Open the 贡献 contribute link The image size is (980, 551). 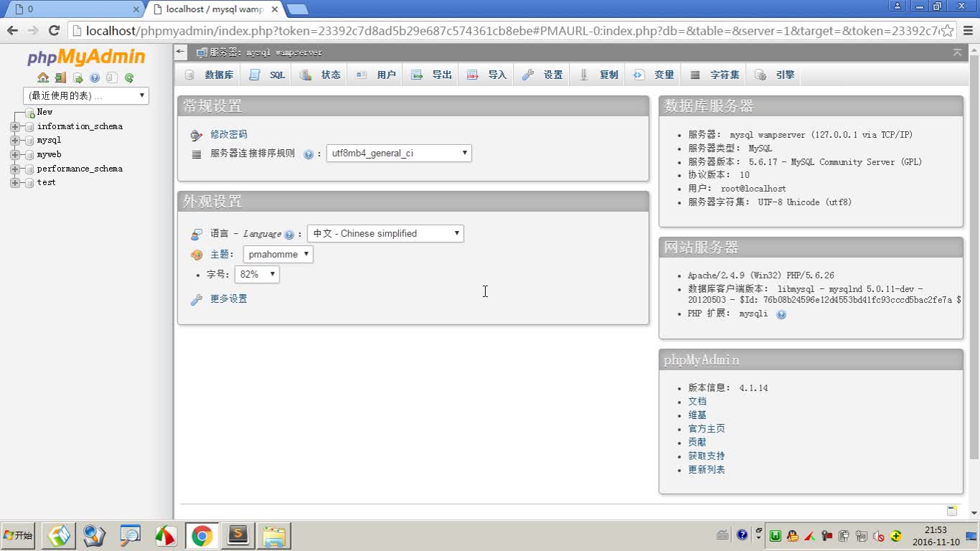pos(697,443)
